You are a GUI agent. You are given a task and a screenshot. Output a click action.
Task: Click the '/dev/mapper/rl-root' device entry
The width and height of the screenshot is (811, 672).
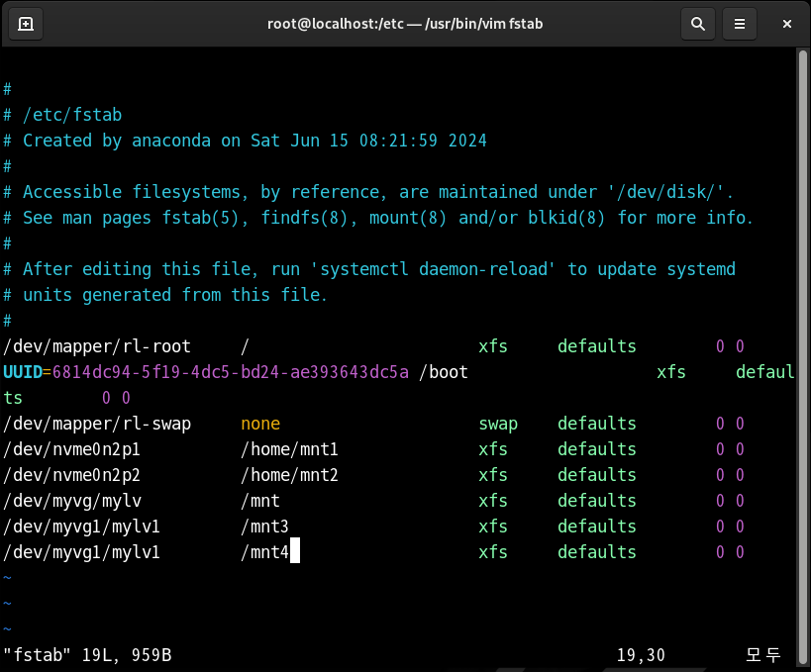coord(97,346)
